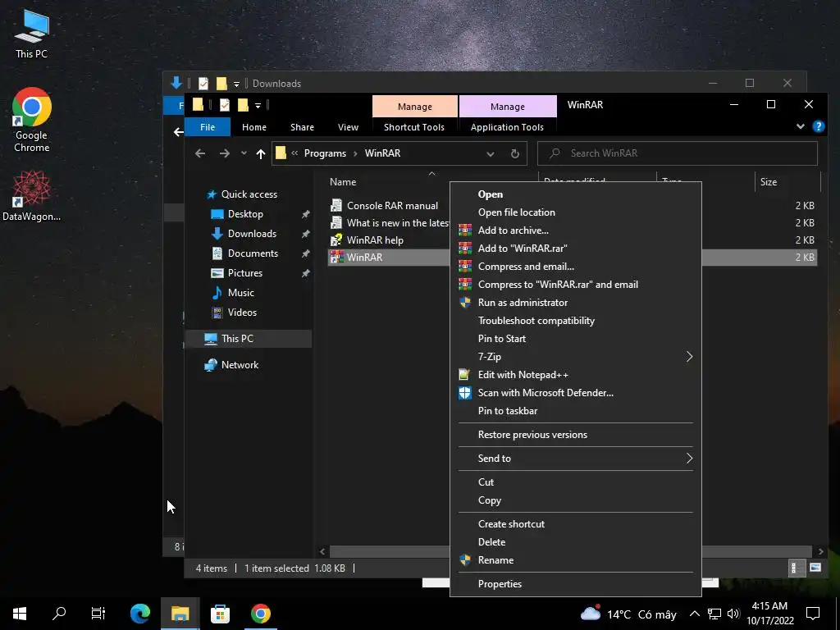
Task: Open Explorer help question mark icon
Action: 818,126
